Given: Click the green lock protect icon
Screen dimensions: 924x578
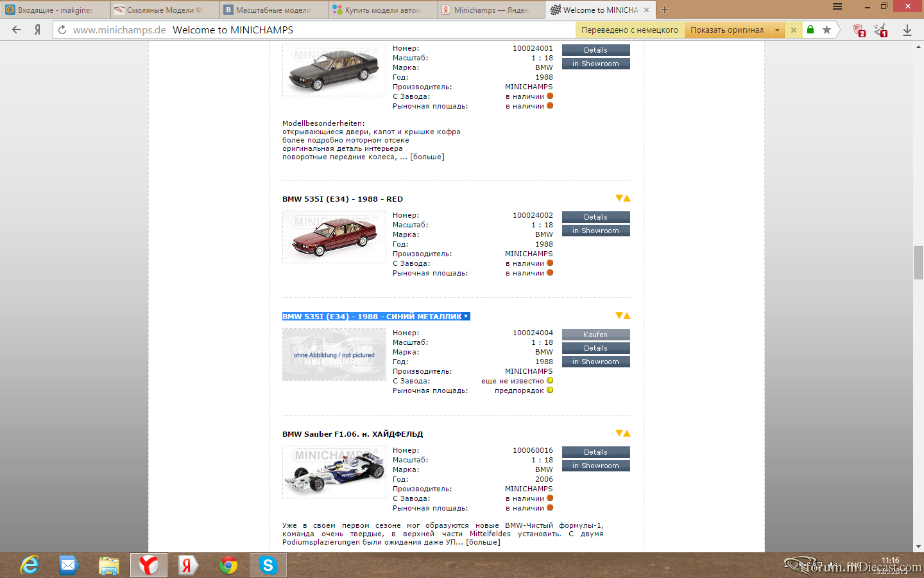Looking at the screenshot, I should pos(810,30).
